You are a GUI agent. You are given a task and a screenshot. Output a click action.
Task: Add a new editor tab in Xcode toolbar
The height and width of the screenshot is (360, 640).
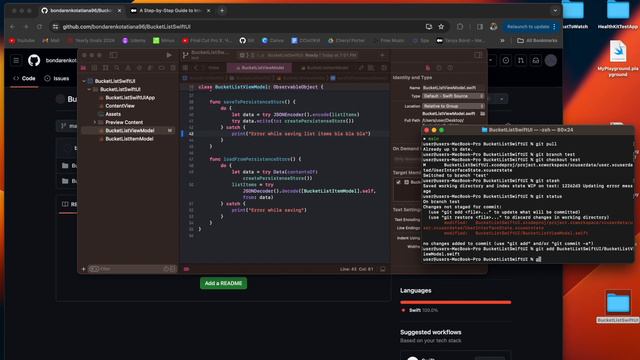tap(382, 55)
